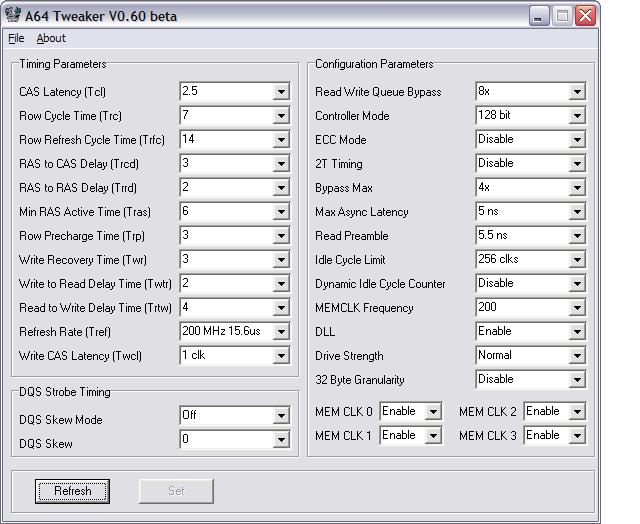This screenshot has height=524, width=640.
Task: Open the MEM CLK 3 dropdown
Action: point(577,435)
